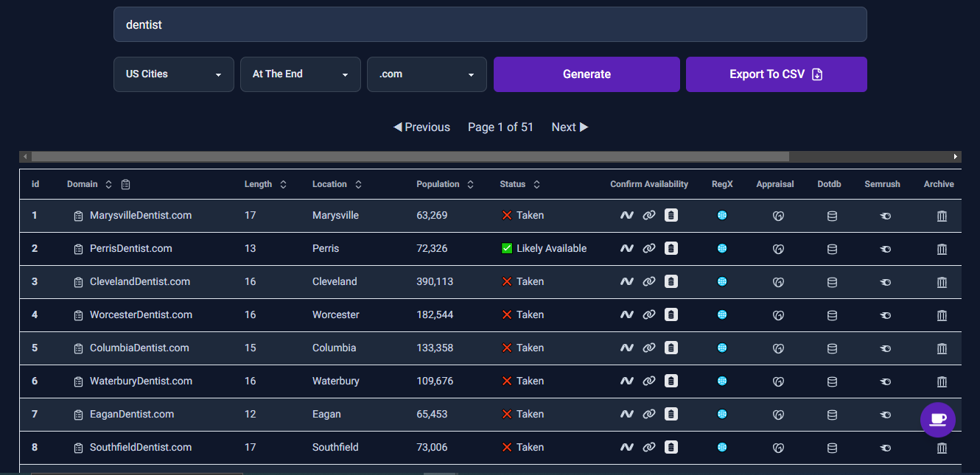Click the Generate button
The height and width of the screenshot is (475, 980).
point(587,74)
